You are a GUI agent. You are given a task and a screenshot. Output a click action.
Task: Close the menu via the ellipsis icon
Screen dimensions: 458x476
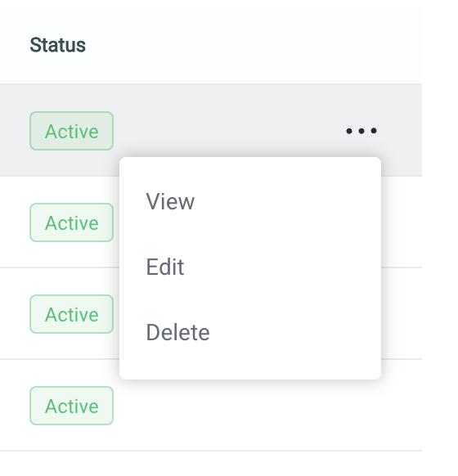coord(361,131)
